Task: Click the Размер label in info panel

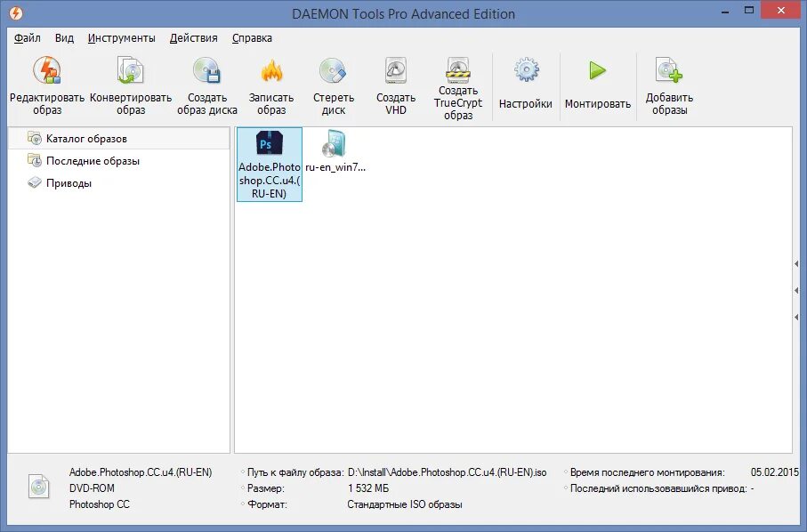Action: [265, 488]
